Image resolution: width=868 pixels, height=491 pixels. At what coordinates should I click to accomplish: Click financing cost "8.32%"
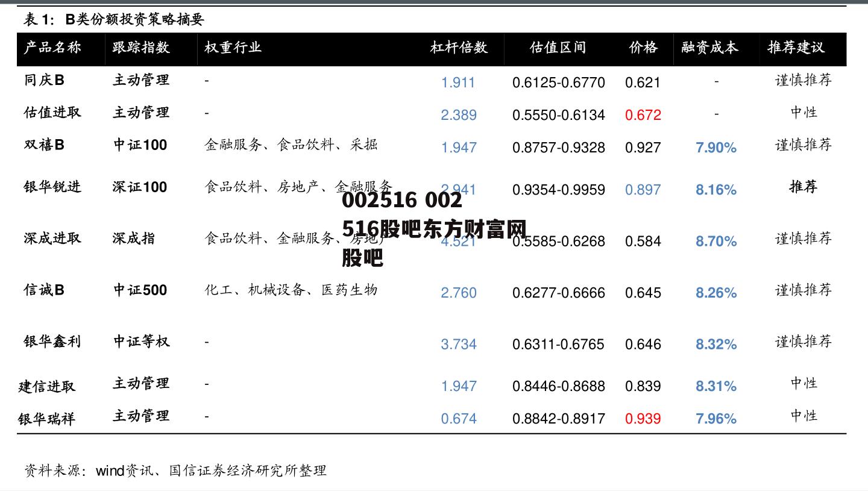click(x=716, y=344)
